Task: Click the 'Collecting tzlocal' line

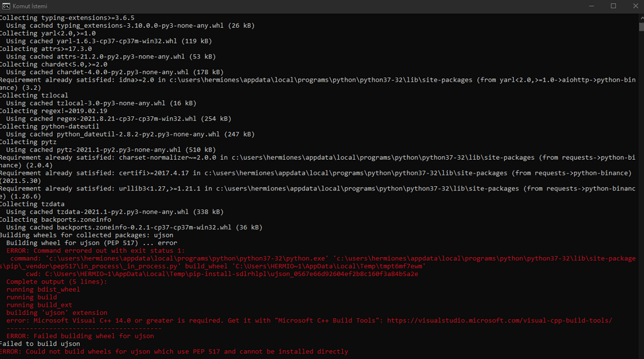Action: click(x=34, y=96)
